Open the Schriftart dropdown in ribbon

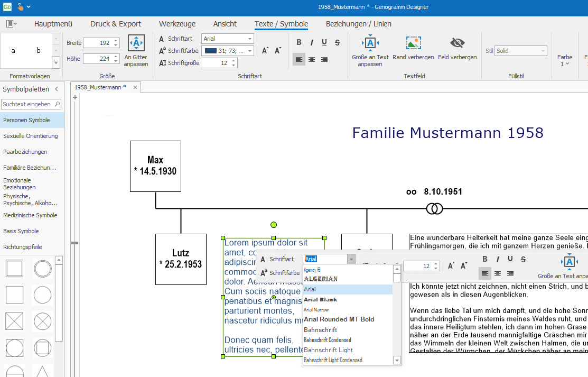pyautogui.click(x=249, y=39)
